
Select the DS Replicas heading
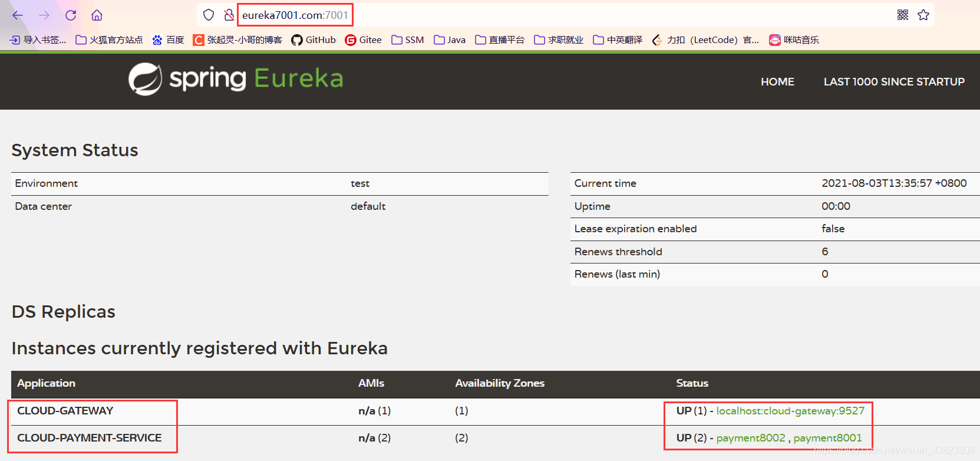[x=64, y=312]
